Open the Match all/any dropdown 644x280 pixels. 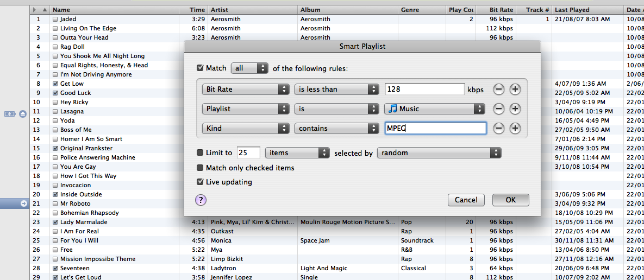click(249, 68)
